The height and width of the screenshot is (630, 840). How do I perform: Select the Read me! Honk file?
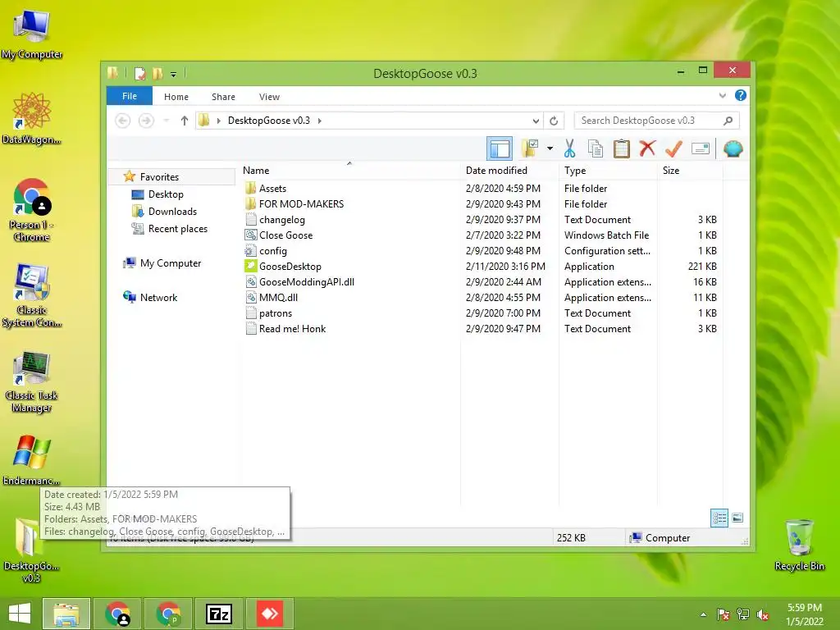[293, 329]
